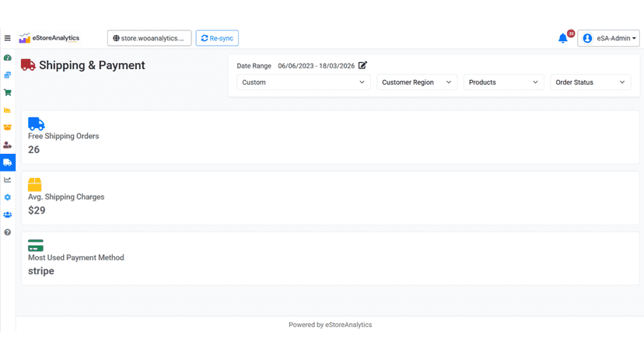This screenshot has height=362, width=644.
Task: Open the customer user sidebar icon
Action: coord(8,145)
